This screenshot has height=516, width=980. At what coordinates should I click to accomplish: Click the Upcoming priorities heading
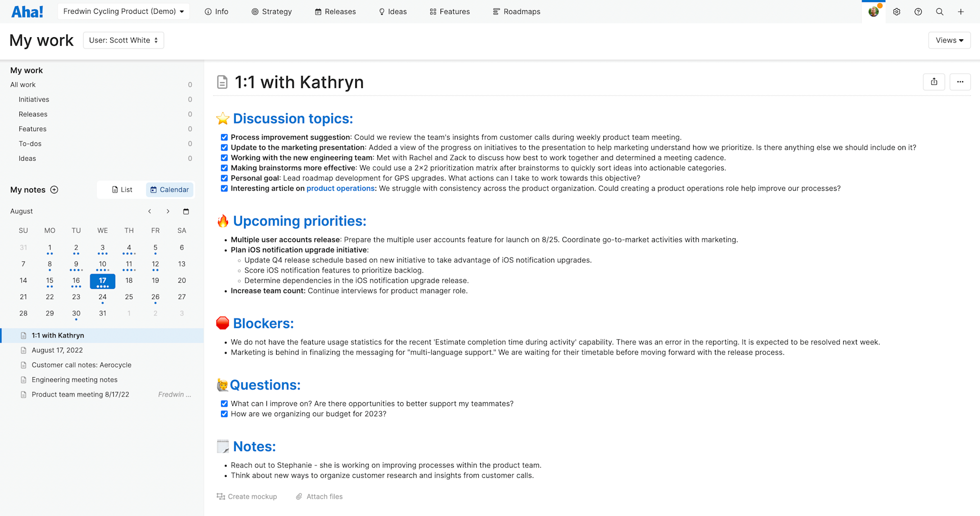click(300, 221)
